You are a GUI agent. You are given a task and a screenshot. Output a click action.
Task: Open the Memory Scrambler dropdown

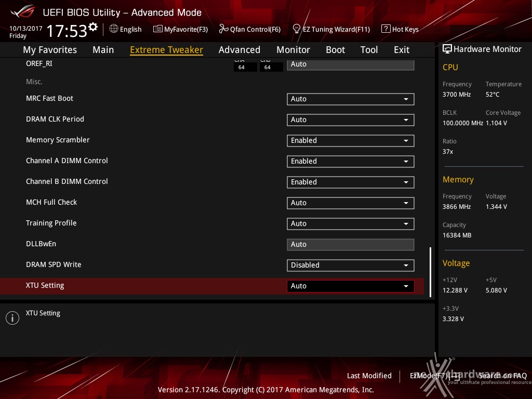(x=351, y=140)
